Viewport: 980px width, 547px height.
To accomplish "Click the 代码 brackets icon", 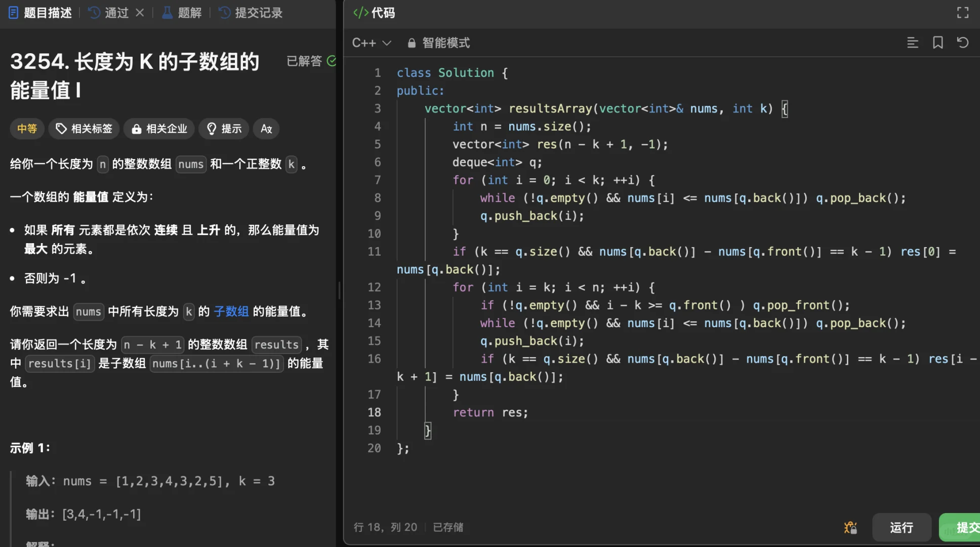I will (x=360, y=13).
